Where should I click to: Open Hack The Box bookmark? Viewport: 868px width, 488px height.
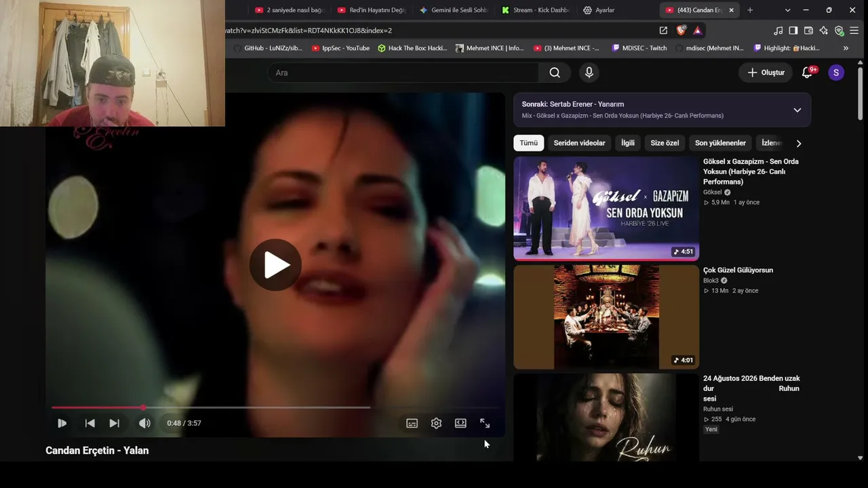pos(412,48)
